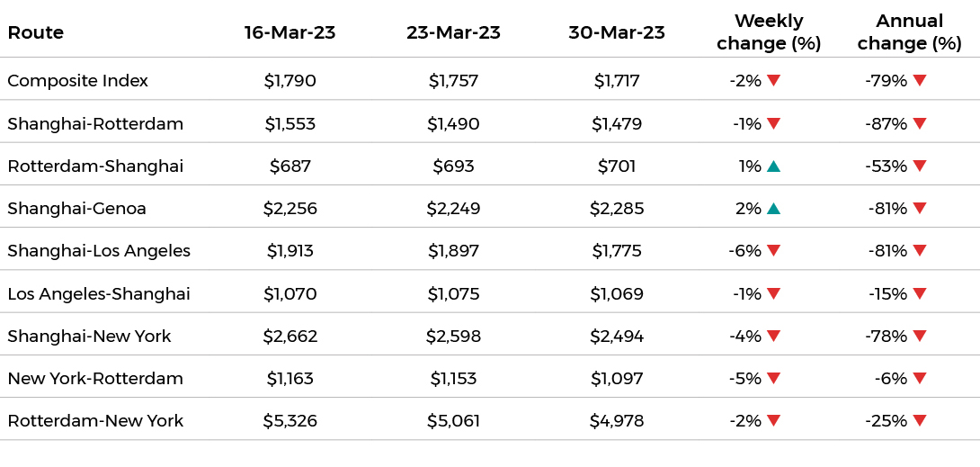Click the Route column header

[36, 33]
